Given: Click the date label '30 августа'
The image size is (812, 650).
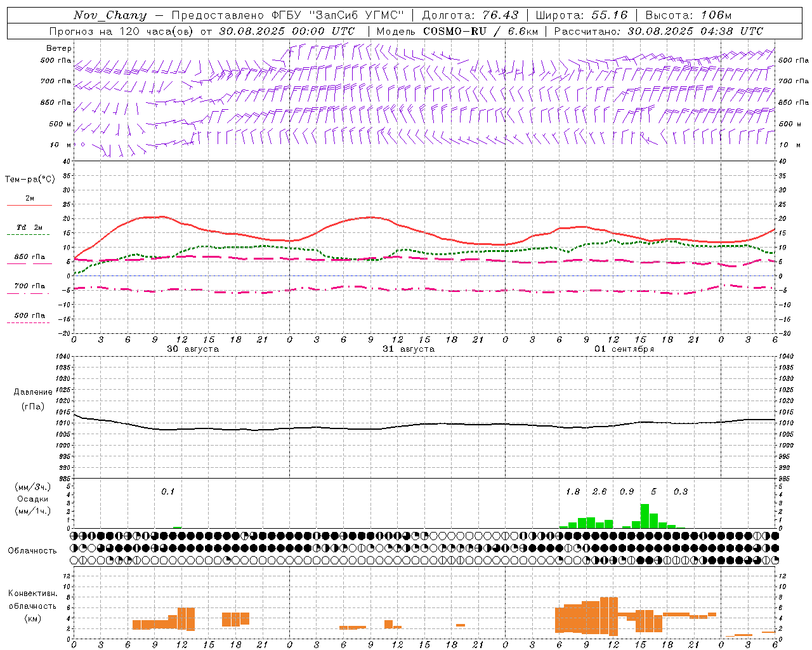Looking at the screenshot, I should coord(193,349).
